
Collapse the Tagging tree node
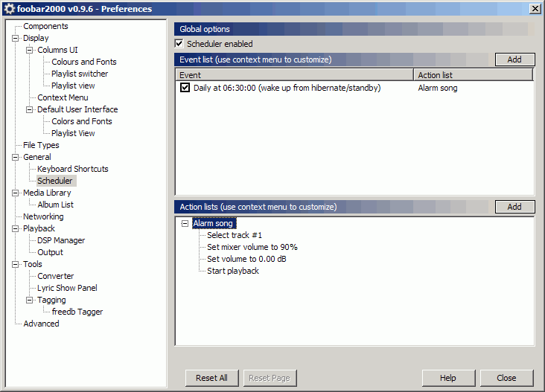click(x=30, y=300)
